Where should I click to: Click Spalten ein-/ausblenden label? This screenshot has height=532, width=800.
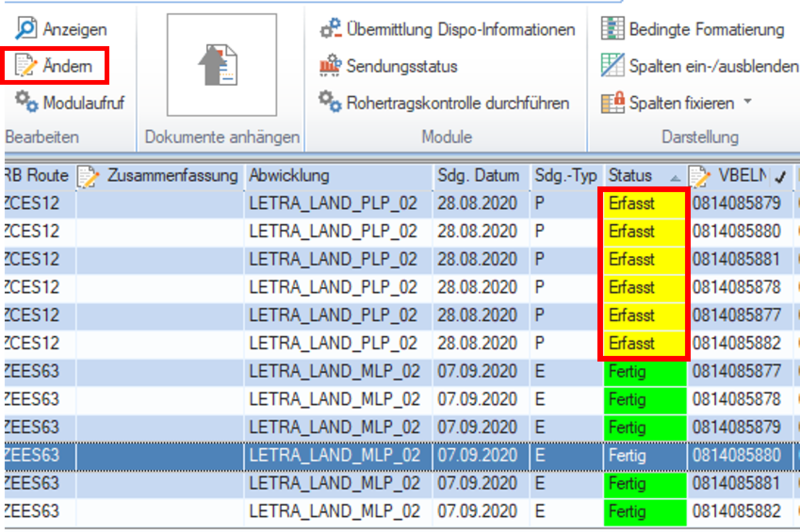point(714,66)
